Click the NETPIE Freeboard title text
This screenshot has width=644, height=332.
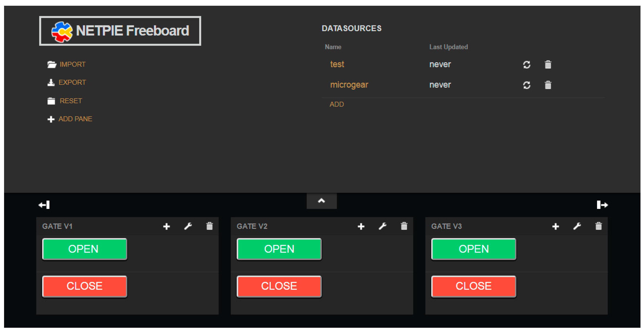132,31
